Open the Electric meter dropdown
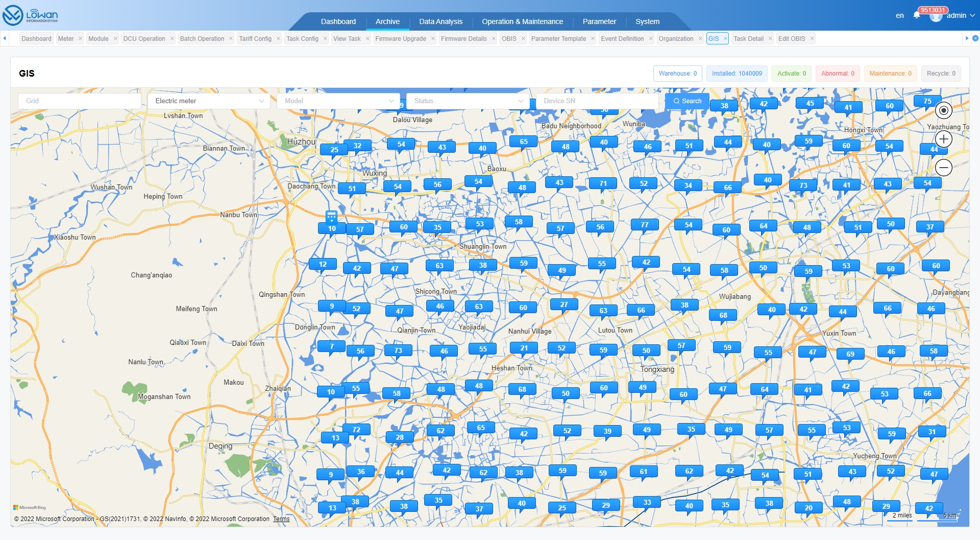The width and height of the screenshot is (980, 540). 209,101
